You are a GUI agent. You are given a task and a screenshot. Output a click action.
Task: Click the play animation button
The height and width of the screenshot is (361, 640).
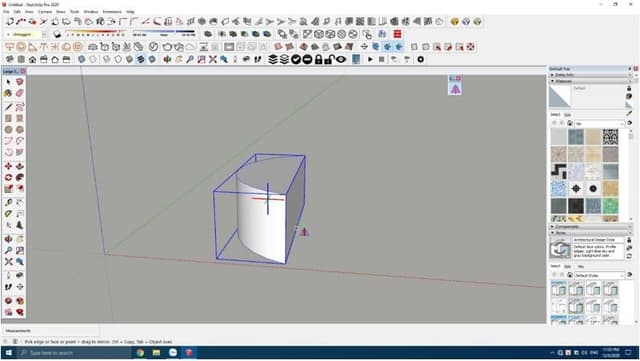pyautogui.click(x=370, y=59)
